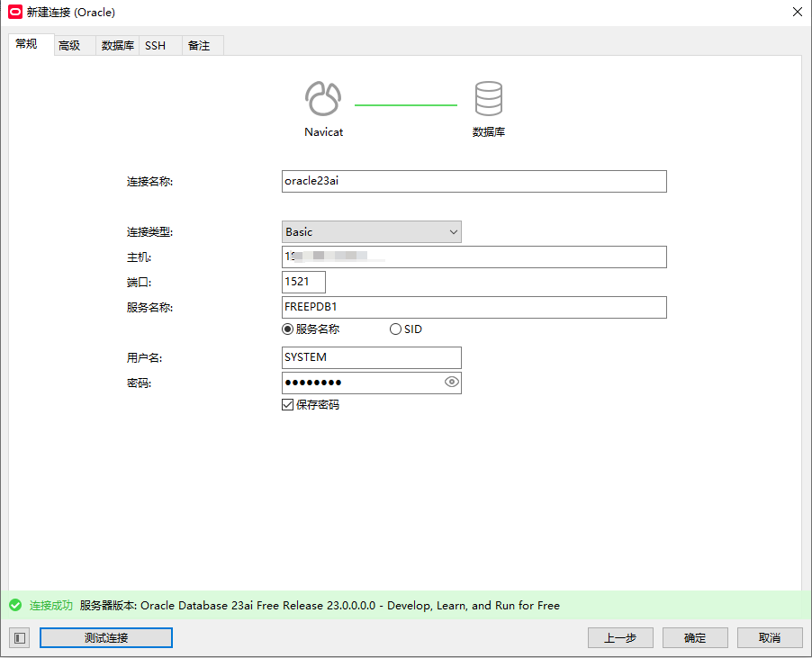Screen dimensions: 812x658
Task: Click the 连接名称: label
Action: click(x=149, y=182)
